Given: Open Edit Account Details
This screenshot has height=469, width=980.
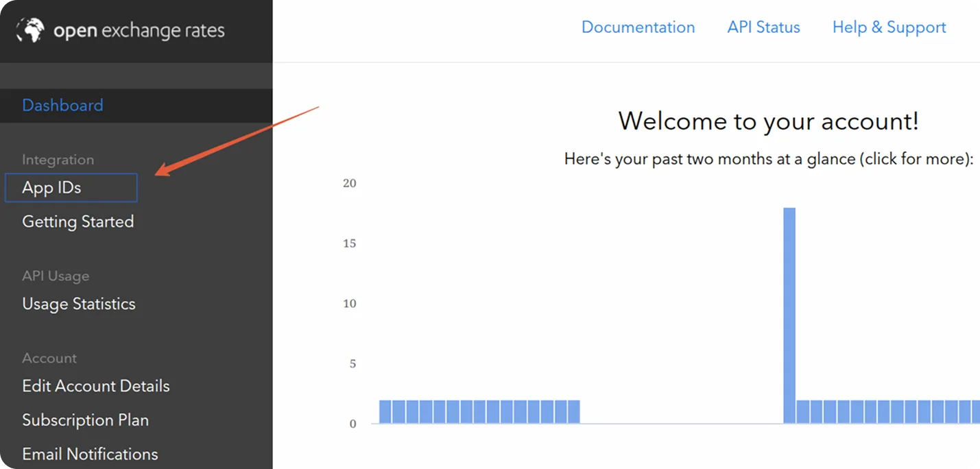Looking at the screenshot, I should [95, 386].
